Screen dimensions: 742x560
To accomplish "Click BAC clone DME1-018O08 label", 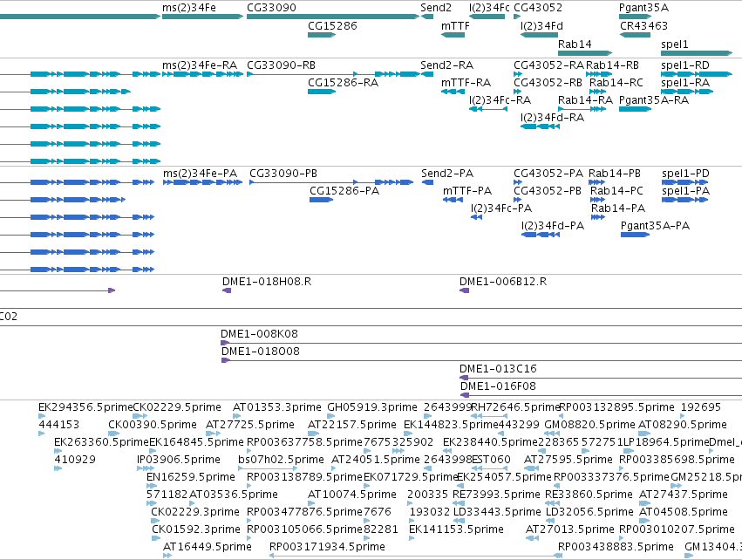I will (x=261, y=352).
